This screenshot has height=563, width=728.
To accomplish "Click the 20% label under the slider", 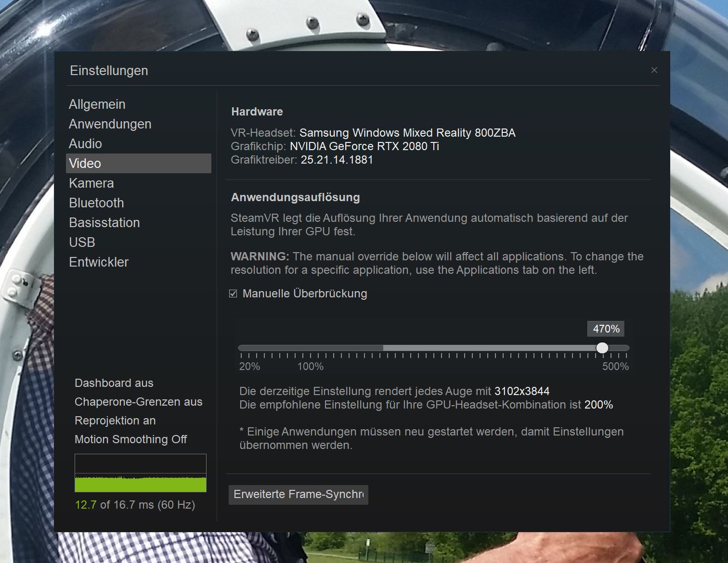I will (x=249, y=367).
